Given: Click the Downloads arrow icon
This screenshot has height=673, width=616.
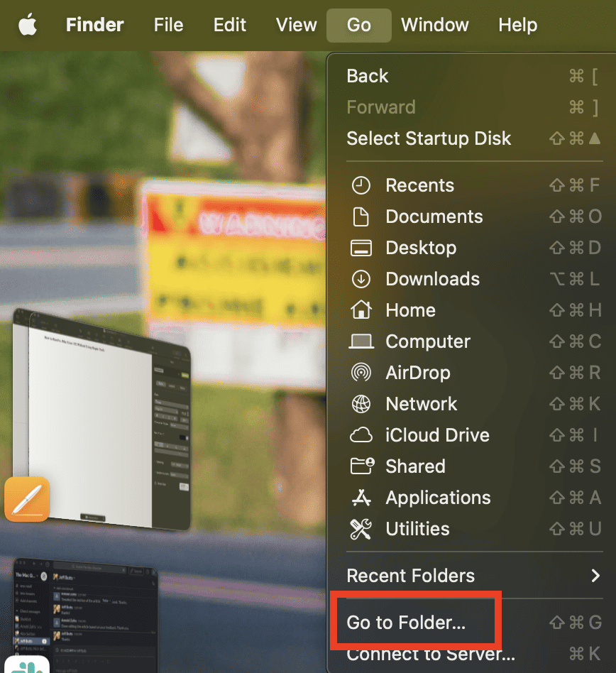Looking at the screenshot, I should pos(361,279).
